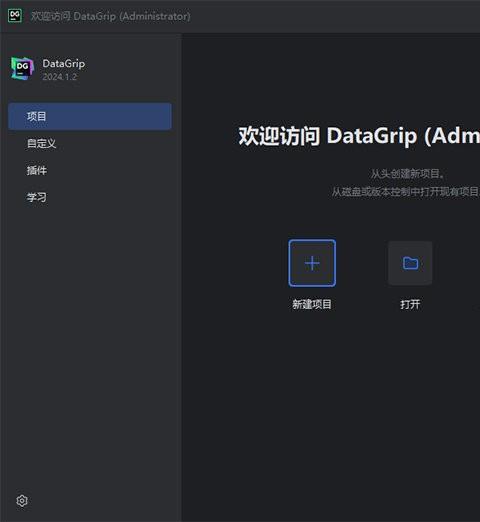Click the DataGrip title bar icon
480x522 pixels.
click(15, 16)
